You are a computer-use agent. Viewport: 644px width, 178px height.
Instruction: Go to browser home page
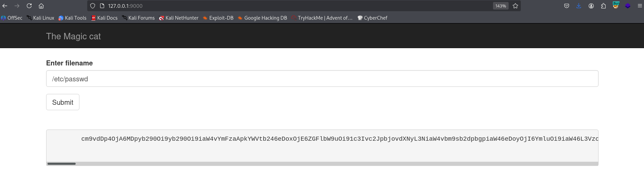[x=41, y=6]
